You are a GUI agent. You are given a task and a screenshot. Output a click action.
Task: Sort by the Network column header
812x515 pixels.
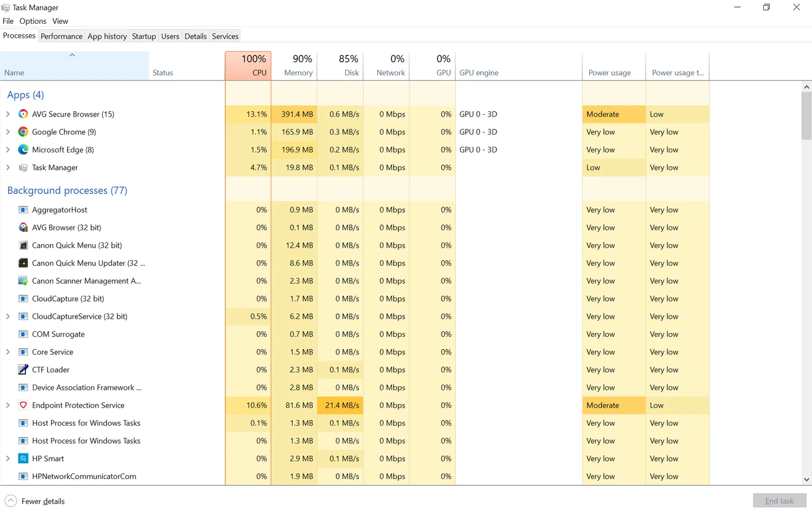(x=386, y=66)
